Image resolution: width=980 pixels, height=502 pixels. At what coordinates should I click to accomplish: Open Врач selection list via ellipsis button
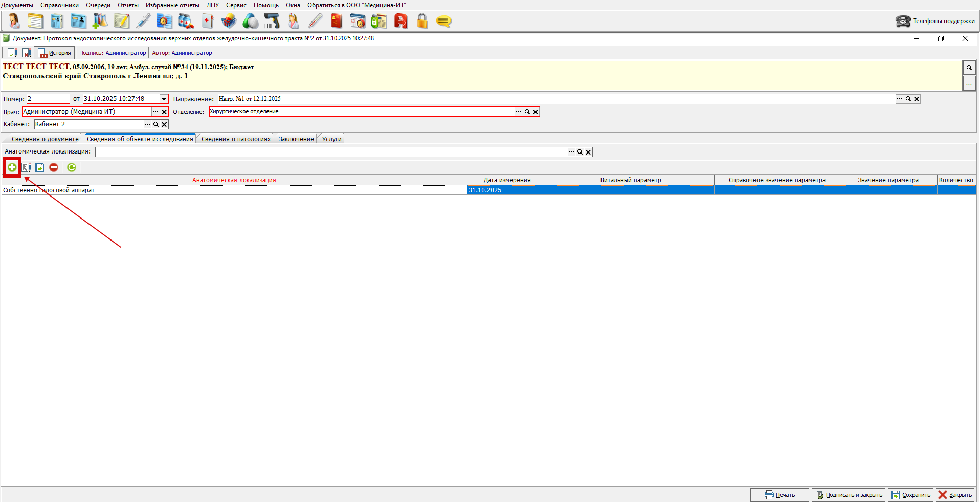pos(155,112)
